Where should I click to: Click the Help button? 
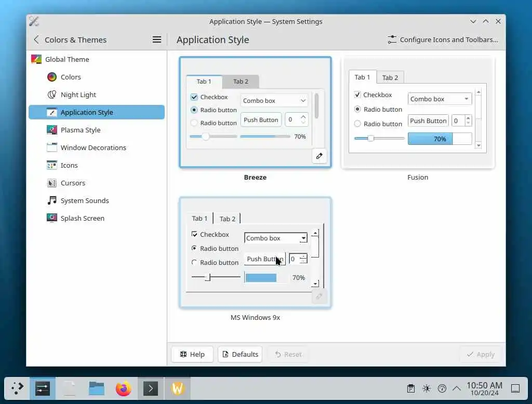coord(192,354)
